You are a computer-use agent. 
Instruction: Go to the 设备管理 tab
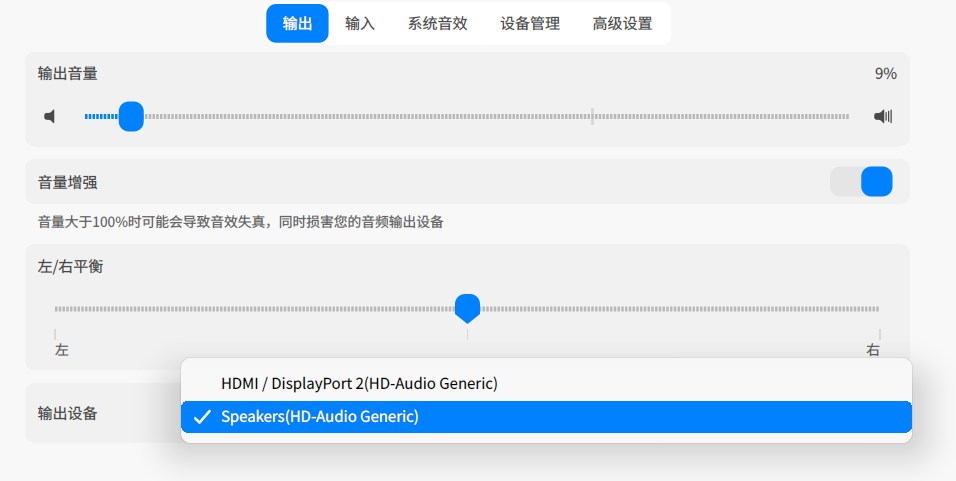pyautogui.click(x=530, y=23)
